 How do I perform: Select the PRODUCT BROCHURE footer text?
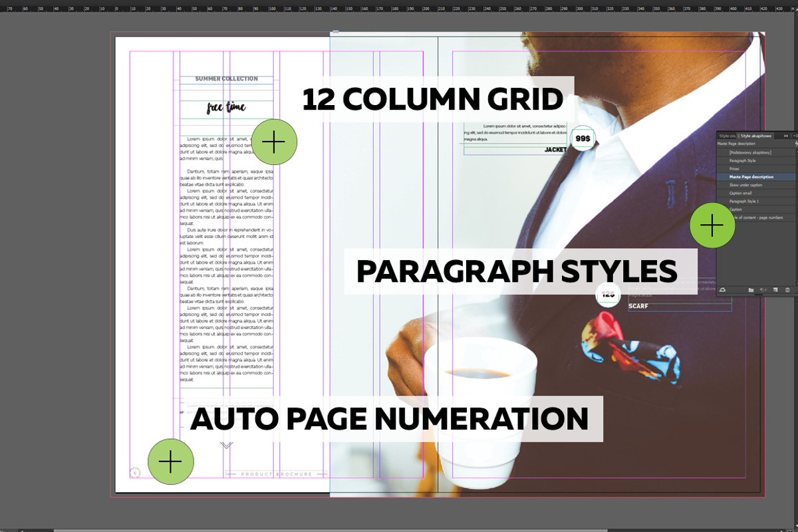(276, 474)
